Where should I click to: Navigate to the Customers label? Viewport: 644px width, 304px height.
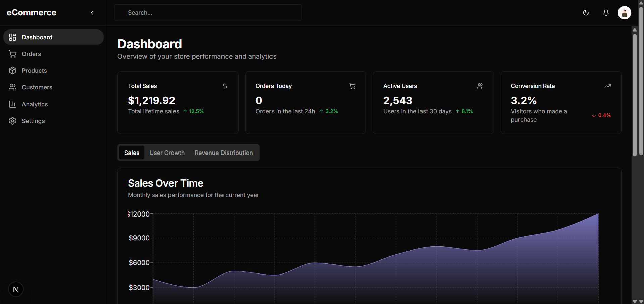coord(37,87)
